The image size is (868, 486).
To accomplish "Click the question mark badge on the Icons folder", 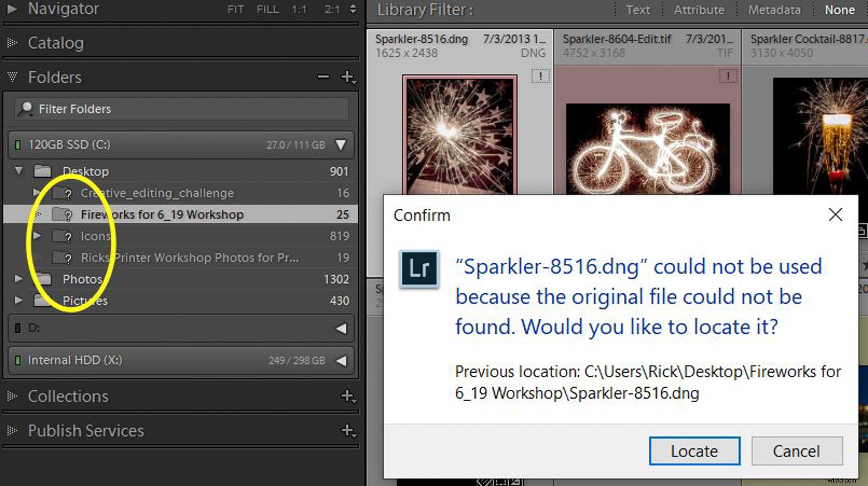I will click(x=68, y=235).
